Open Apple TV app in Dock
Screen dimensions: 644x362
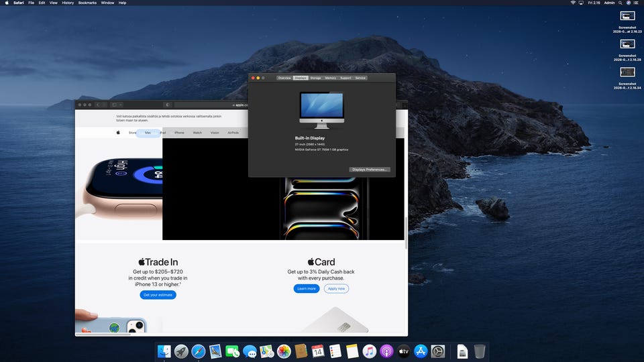pos(404,351)
